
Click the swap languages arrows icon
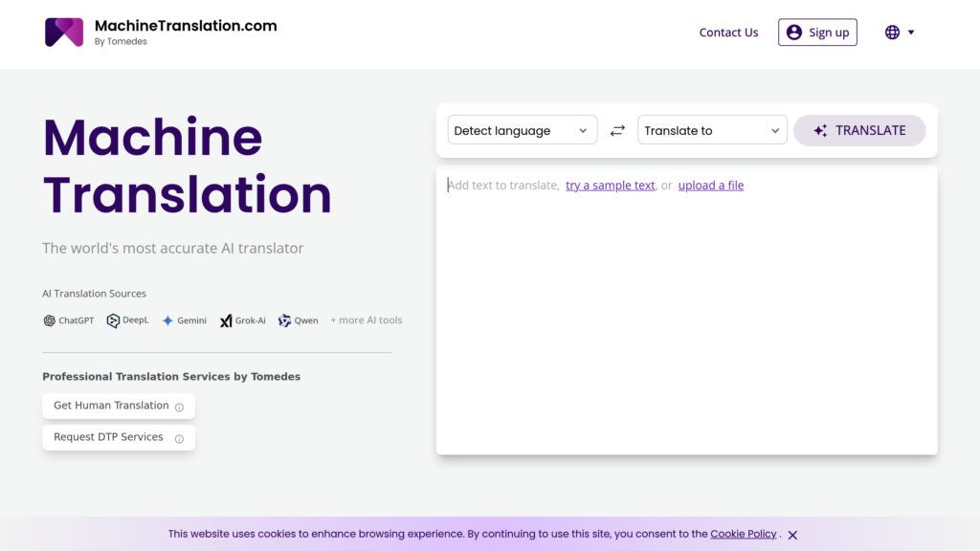(x=616, y=130)
